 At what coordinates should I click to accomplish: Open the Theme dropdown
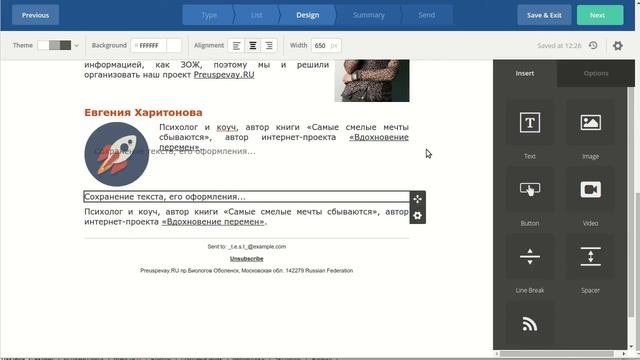pos(58,45)
